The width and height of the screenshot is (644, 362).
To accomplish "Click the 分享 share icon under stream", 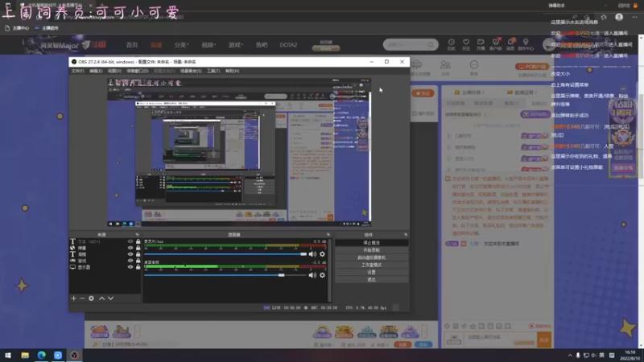I will coord(445,68).
